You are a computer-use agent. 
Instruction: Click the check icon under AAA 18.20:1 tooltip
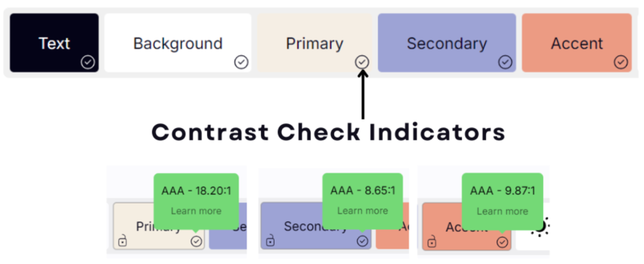click(197, 241)
